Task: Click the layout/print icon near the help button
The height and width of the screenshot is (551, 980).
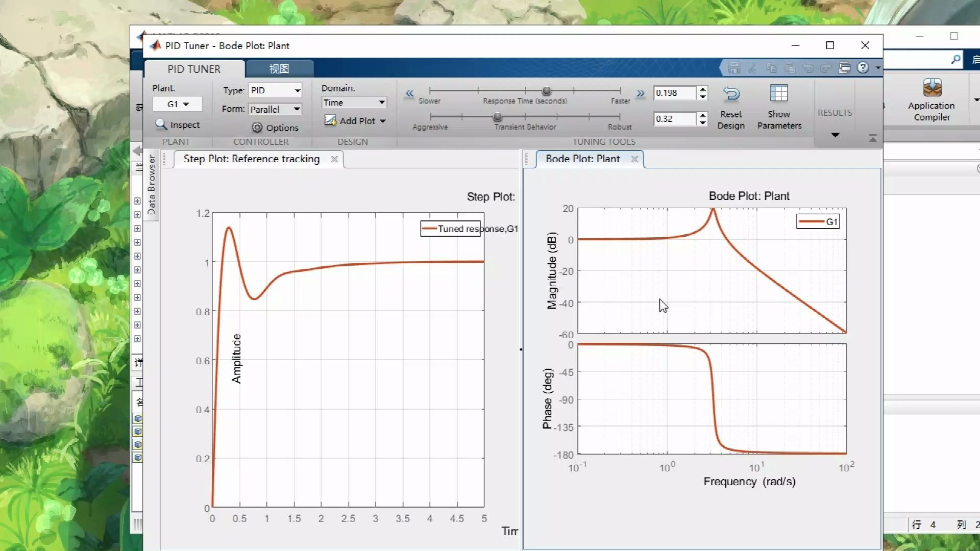Action: point(845,67)
